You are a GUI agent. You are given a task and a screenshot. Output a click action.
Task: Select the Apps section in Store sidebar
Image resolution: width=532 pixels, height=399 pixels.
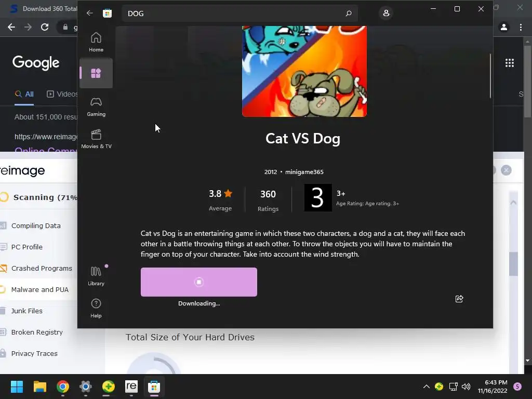(x=96, y=73)
